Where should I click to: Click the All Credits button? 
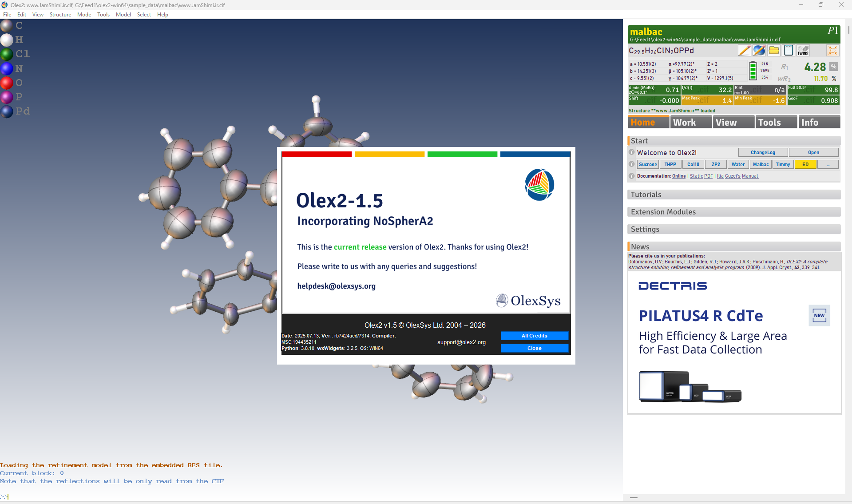tap(535, 336)
